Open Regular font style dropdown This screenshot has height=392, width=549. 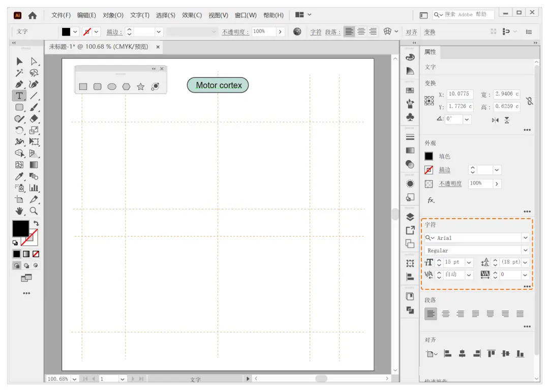coord(525,251)
